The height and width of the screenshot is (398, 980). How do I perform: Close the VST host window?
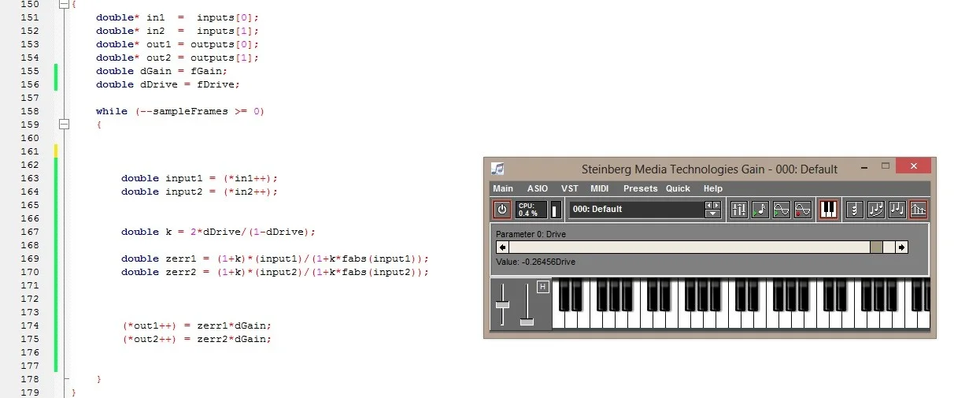pos(913,166)
